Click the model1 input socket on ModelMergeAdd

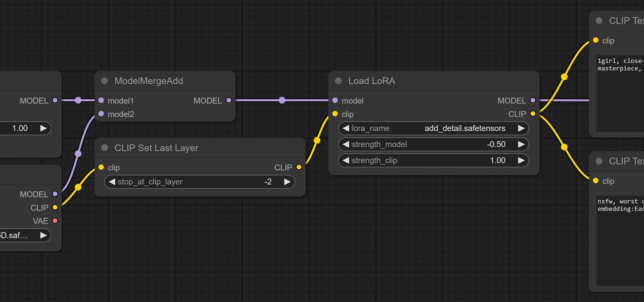[101, 100]
